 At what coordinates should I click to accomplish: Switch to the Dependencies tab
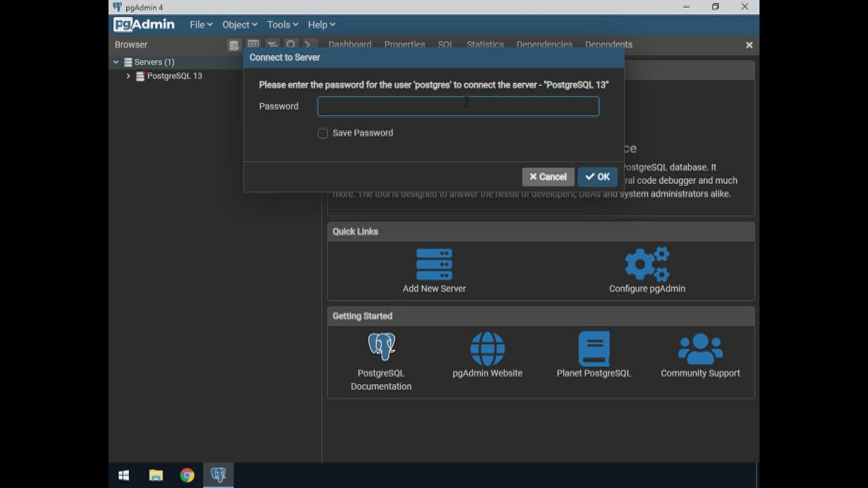545,45
